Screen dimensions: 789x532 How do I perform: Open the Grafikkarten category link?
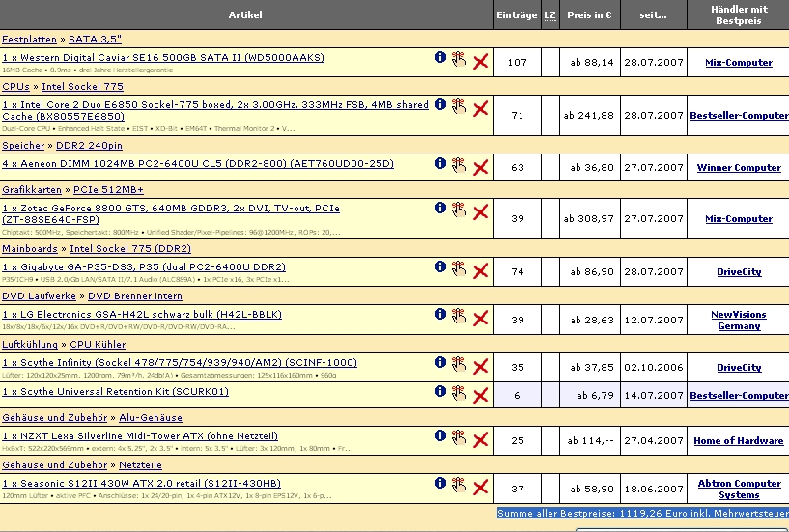tap(32, 190)
